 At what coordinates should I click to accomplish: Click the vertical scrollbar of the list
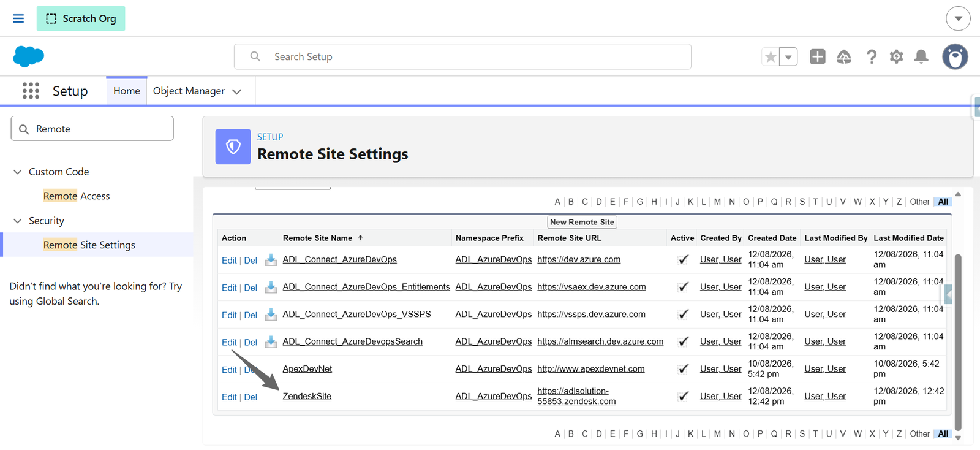pyautogui.click(x=958, y=341)
